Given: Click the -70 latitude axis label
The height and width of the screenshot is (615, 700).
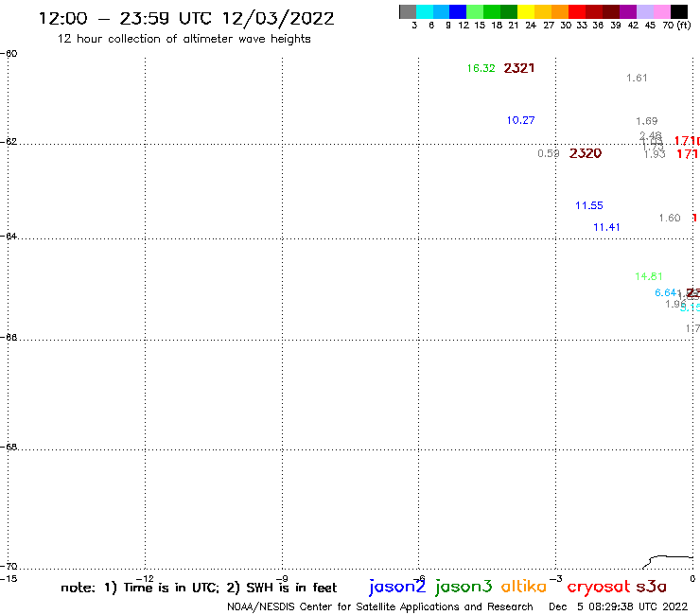Looking at the screenshot, I should click(9, 567).
